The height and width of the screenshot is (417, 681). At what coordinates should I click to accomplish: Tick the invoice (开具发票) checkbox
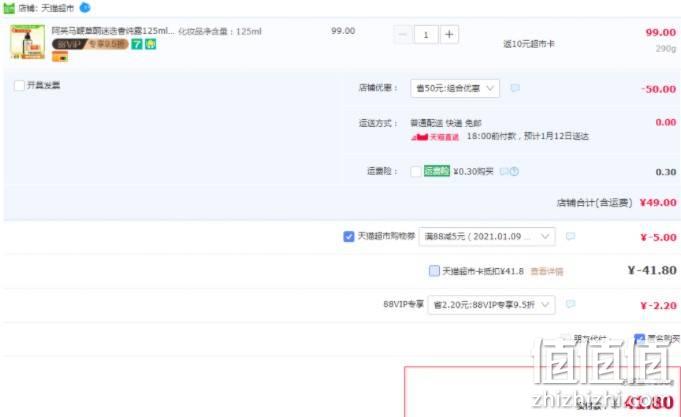point(19,85)
